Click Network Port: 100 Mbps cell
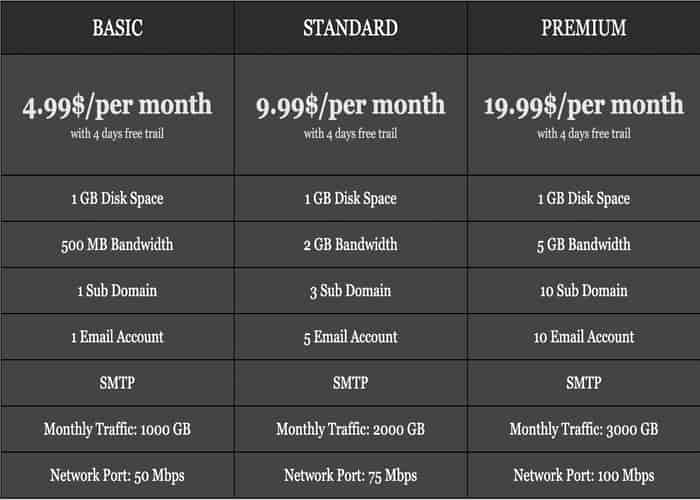This screenshot has height=500, width=700. click(584, 475)
